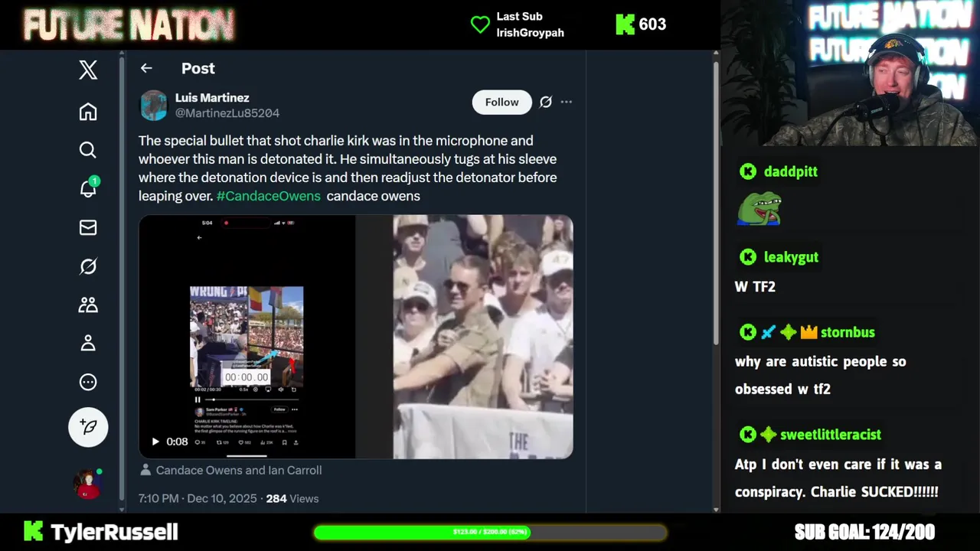Click the compose post feather button
Screen dimensions: 980x551
point(88,427)
